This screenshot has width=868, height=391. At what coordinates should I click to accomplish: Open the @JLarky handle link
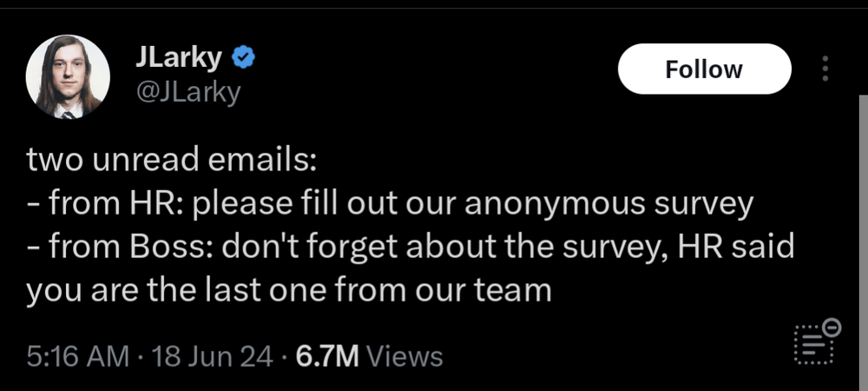[x=187, y=90]
